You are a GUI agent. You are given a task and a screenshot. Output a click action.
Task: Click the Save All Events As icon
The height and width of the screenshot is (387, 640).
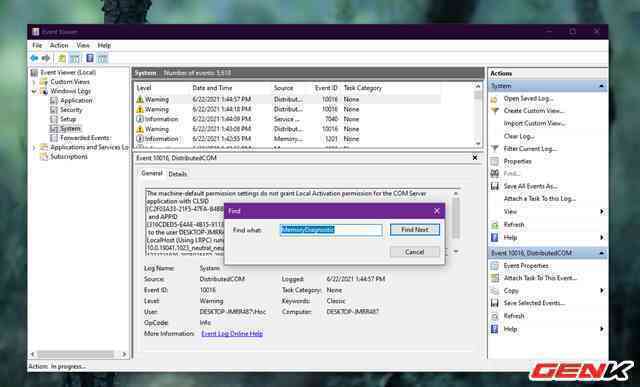pos(494,186)
